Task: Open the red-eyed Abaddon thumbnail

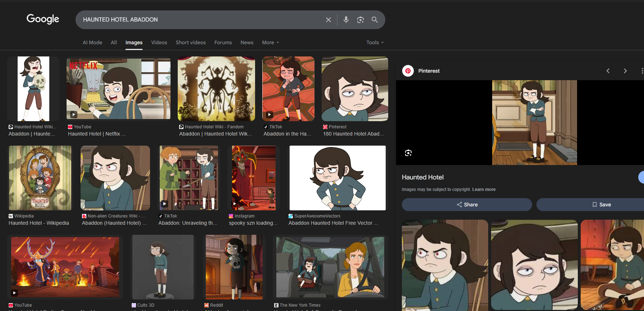Action: pyautogui.click(x=115, y=178)
